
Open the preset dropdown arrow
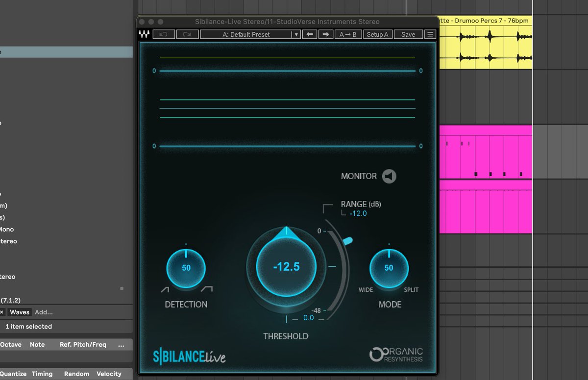296,34
